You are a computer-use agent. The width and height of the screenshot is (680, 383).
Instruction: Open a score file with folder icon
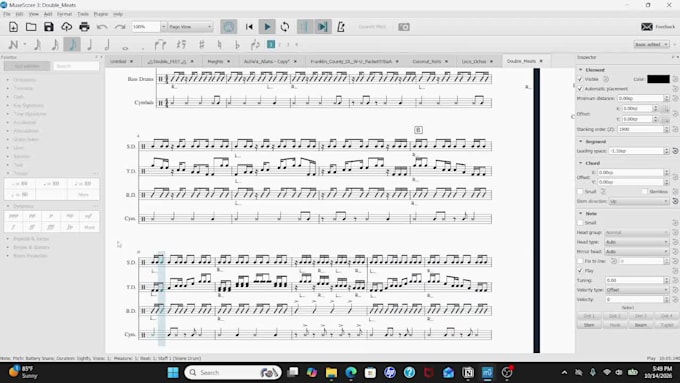[31, 27]
